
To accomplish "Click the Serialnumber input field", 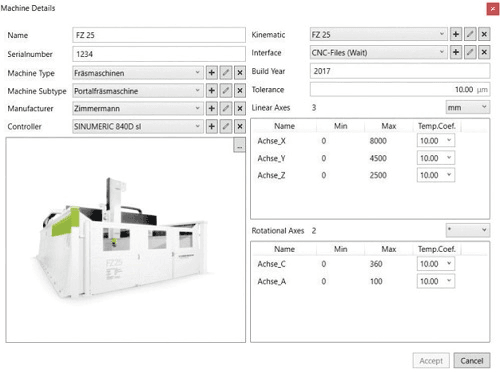I will [159, 54].
